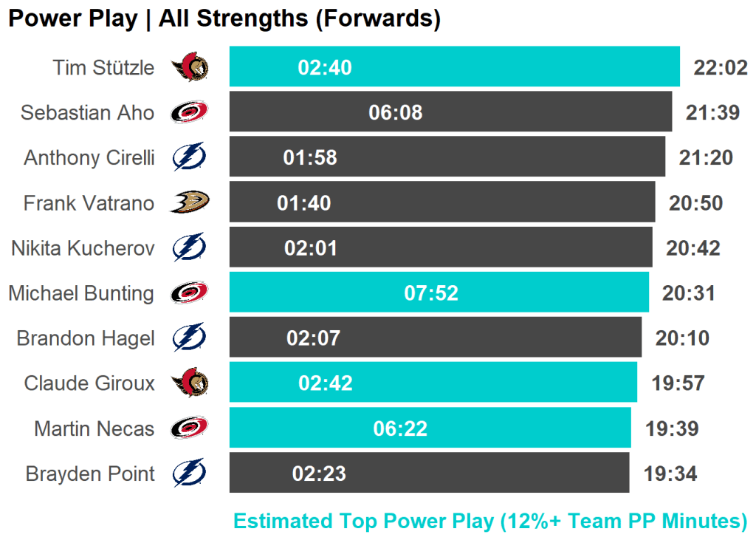Click Michael Bunting's 07:52 power play bar

439,293
